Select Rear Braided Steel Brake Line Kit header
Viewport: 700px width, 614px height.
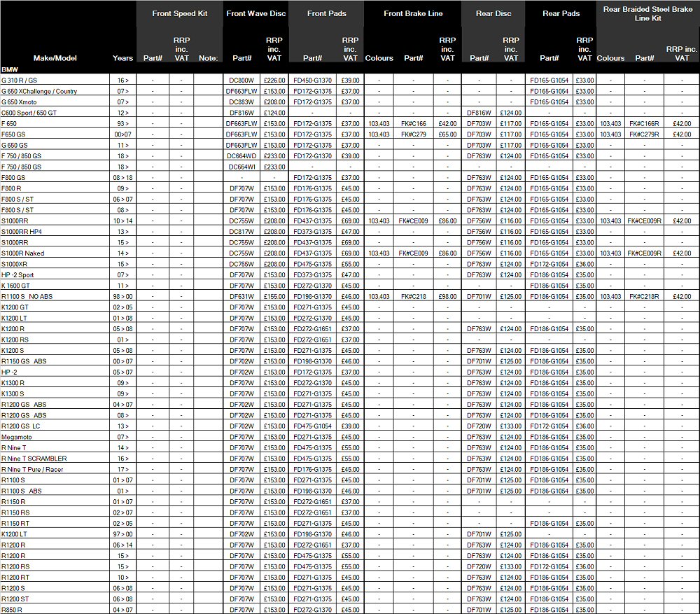pos(647,13)
